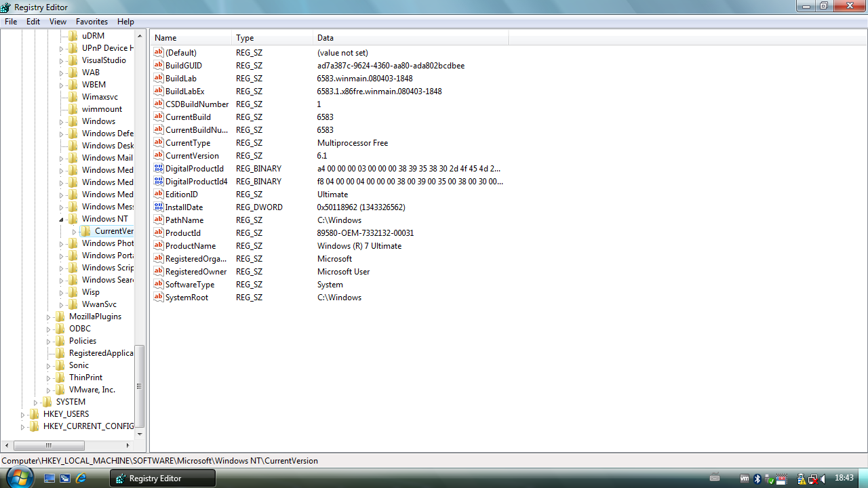The height and width of the screenshot is (488, 868).
Task: Click the network disconnected tray icon
Action: click(813, 479)
